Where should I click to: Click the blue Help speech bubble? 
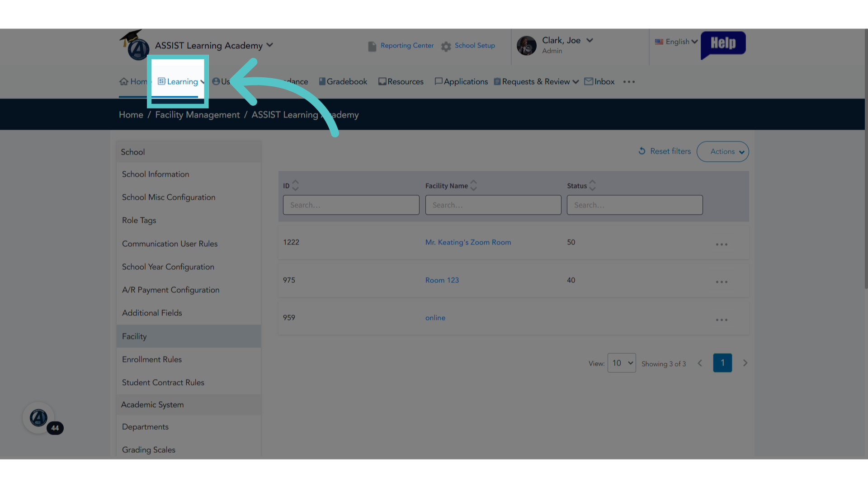pos(723,45)
